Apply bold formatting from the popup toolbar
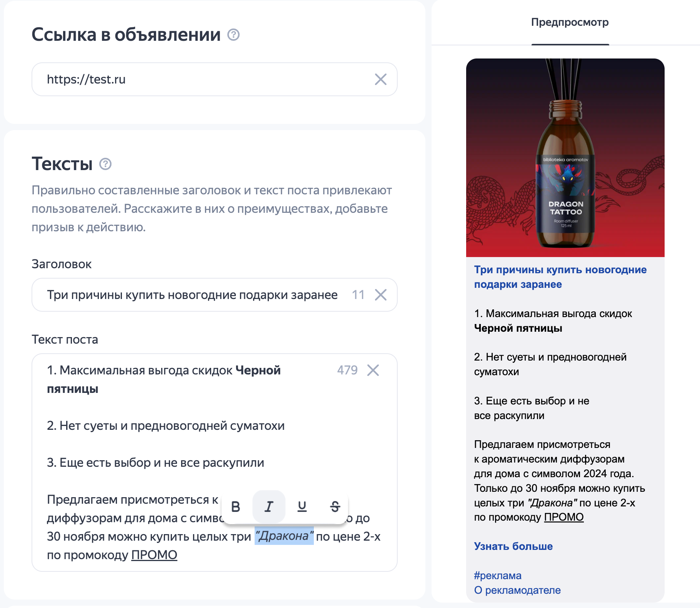The height and width of the screenshot is (608, 700). point(236,507)
